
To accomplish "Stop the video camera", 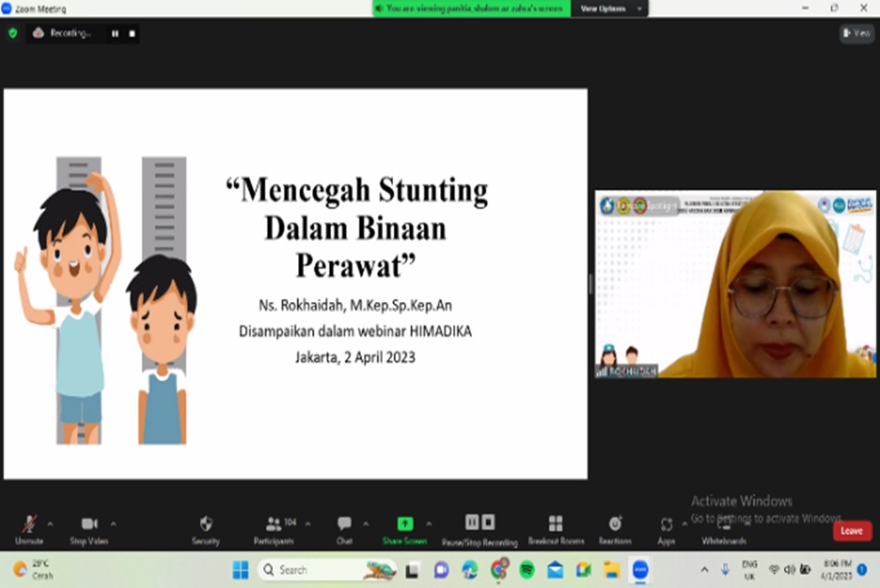I will 89,525.
